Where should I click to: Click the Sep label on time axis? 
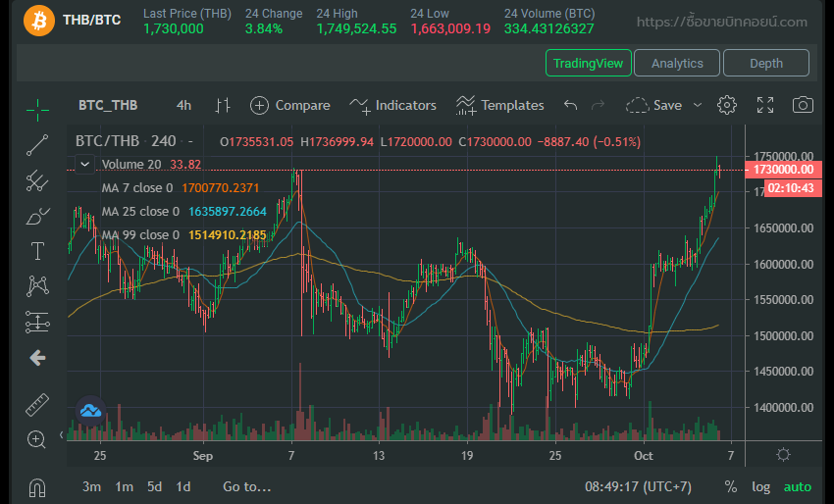(x=203, y=456)
